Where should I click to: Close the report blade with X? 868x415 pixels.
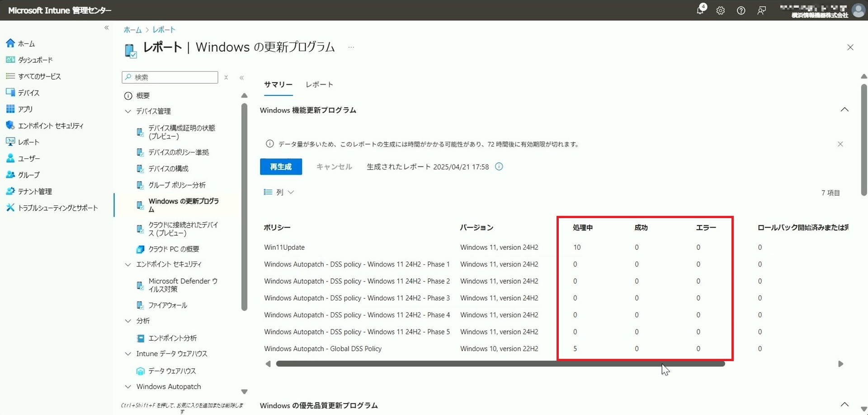[850, 47]
